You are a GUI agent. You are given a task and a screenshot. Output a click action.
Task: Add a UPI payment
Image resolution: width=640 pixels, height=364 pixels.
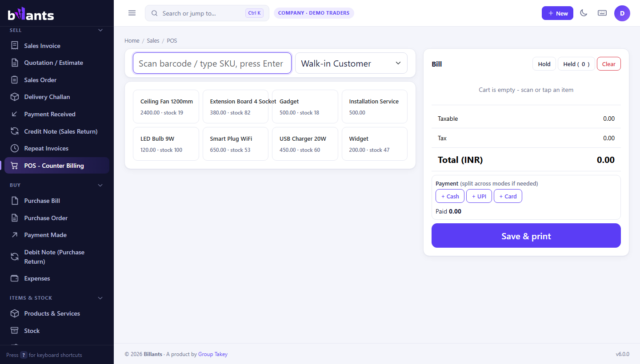(479, 196)
